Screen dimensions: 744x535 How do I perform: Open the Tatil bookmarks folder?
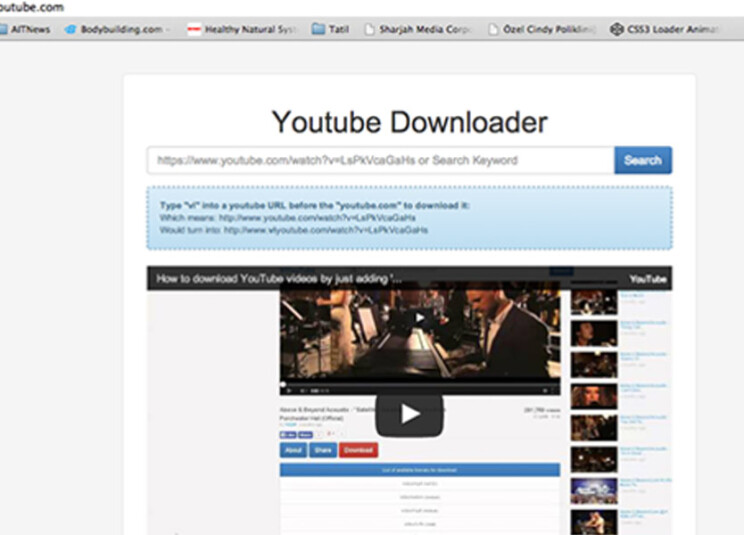[x=331, y=30]
